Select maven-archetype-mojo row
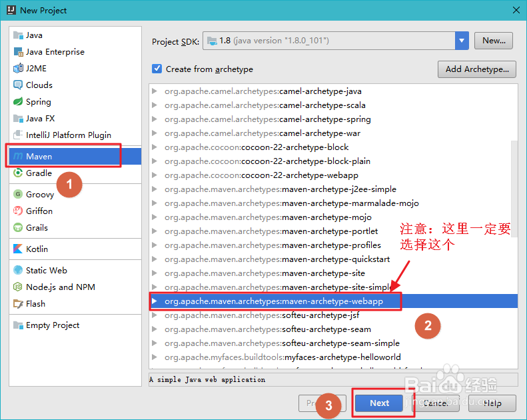The height and width of the screenshot is (420, 527). (x=333, y=217)
